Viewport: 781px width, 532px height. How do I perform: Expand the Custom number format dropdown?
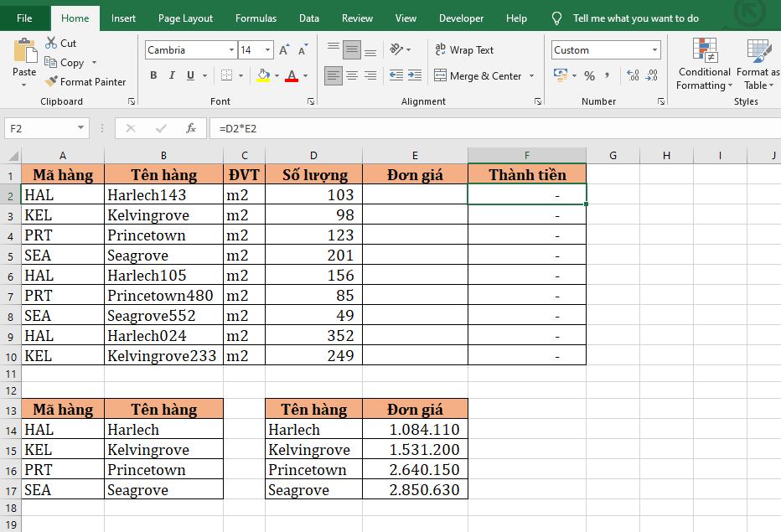click(654, 50)
